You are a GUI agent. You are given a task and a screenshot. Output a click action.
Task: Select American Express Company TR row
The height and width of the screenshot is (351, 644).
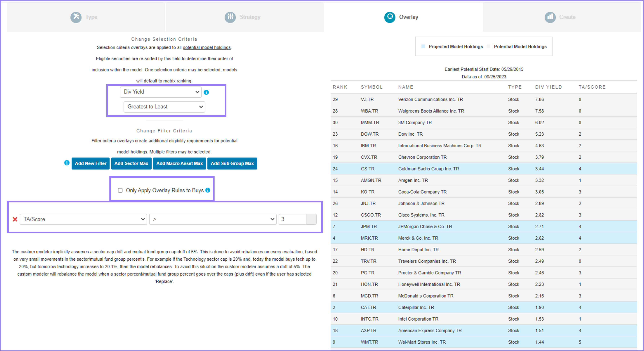[x=483, y=330]
